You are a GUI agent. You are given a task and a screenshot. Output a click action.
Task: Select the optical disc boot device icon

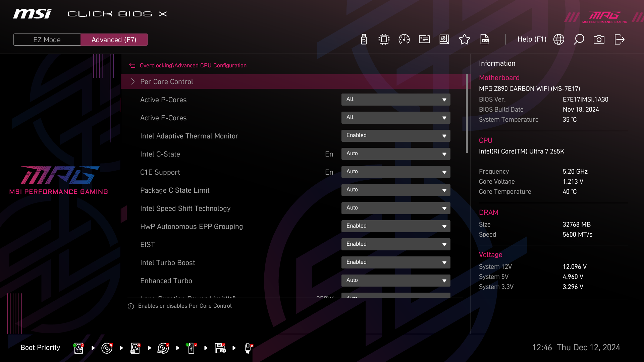pyautogui.click(x=107, y=348)
